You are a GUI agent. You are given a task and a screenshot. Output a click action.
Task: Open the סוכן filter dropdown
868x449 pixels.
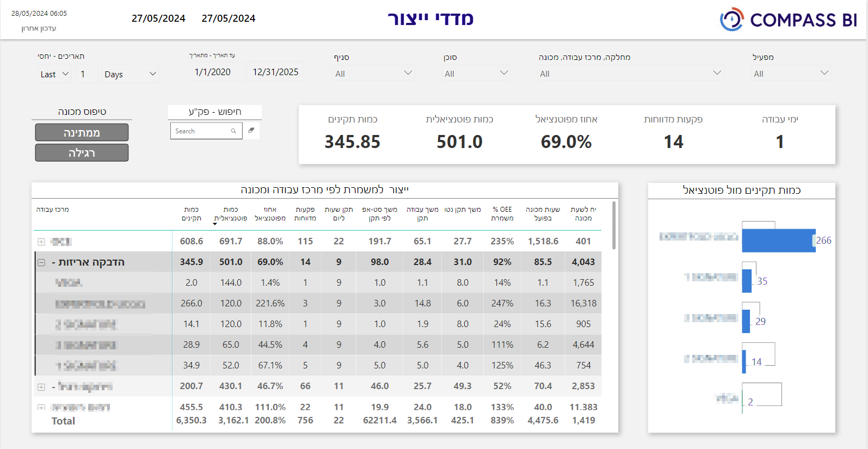pyautogui.click(x=477, y=73)
